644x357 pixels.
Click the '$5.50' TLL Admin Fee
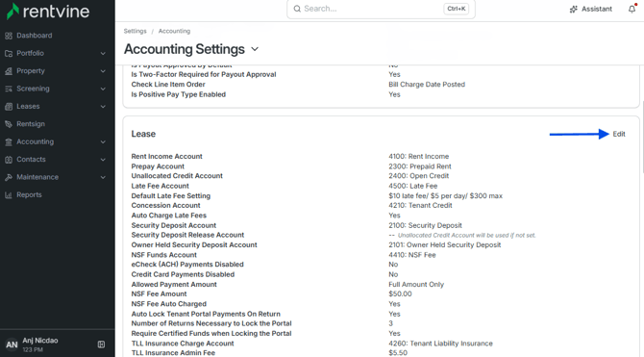(398, 353)
